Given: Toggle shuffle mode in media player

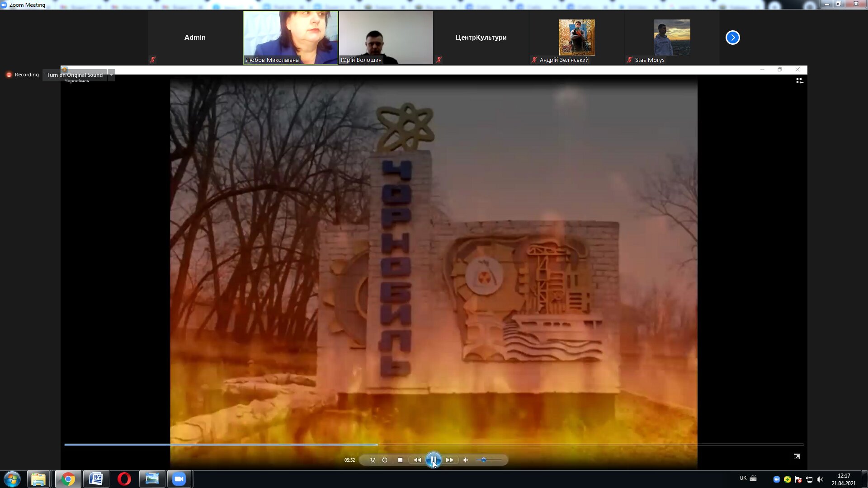Looking at the screenshot, I should pyautogui.click(x=373, y=460).
